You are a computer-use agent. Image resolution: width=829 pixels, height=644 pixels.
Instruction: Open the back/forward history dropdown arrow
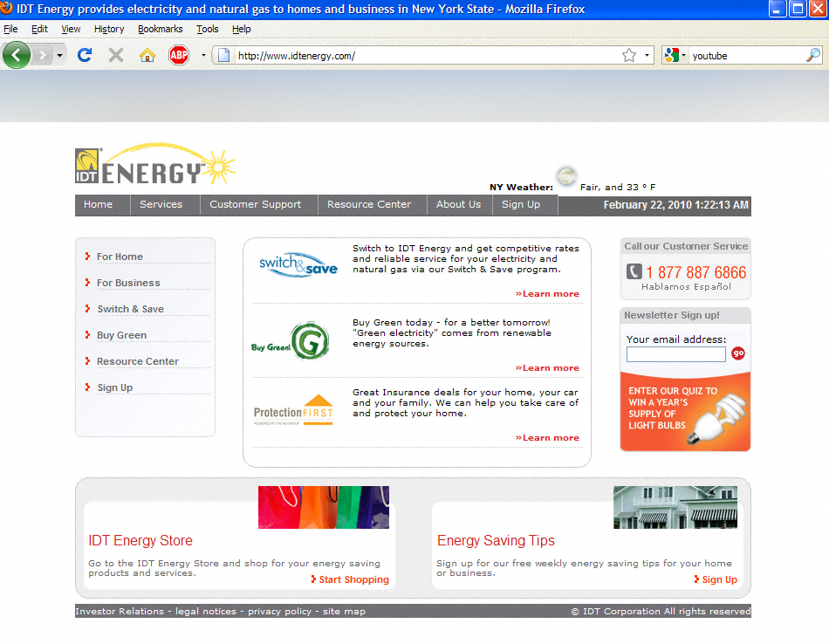coord(59,55)
